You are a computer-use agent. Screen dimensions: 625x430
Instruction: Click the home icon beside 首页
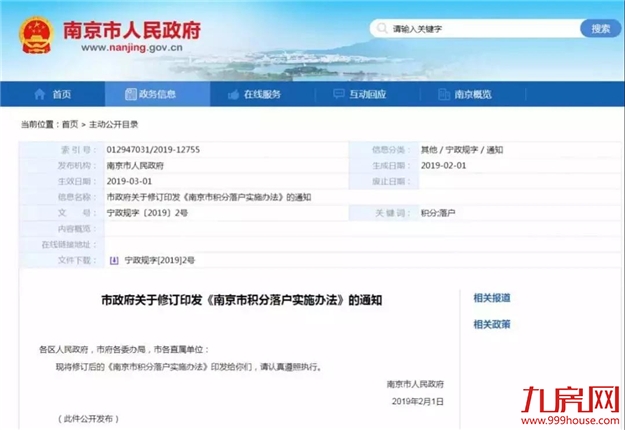tap(40, 94)
